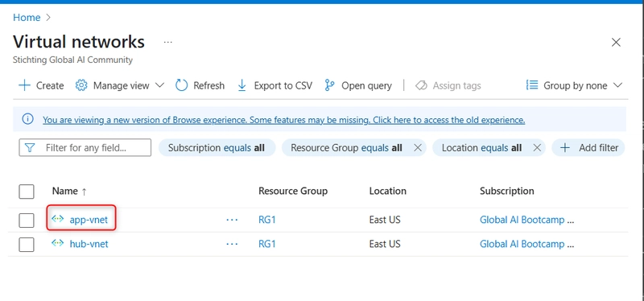Click the hub-vnet network icon
This screenshot has height=301, width=644.
(57, 243)
